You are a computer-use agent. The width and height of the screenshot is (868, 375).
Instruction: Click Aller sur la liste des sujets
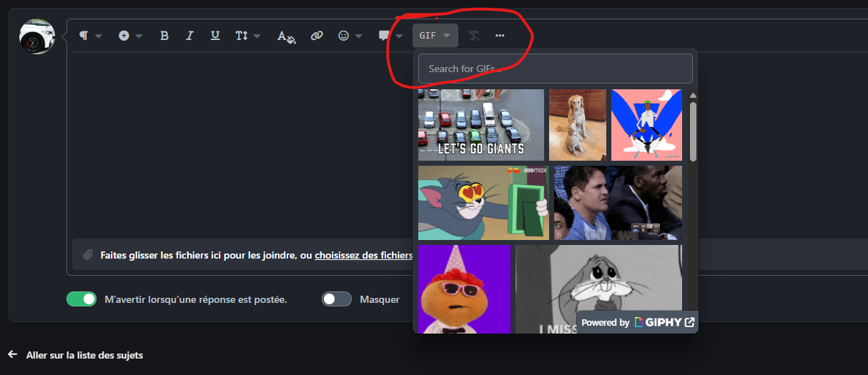coord(84,354)
